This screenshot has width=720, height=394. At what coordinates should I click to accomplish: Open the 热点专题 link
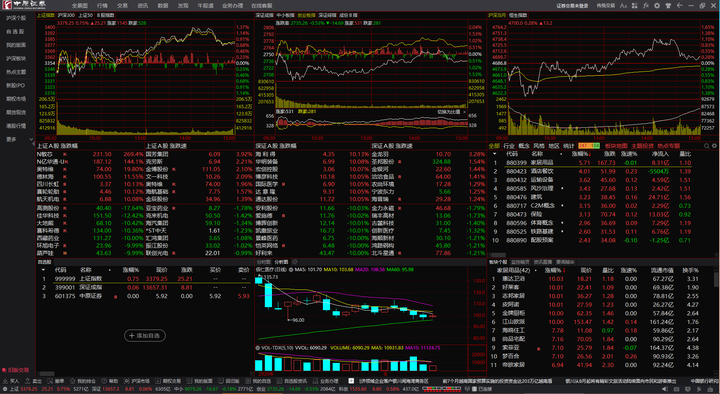point(669,146)
